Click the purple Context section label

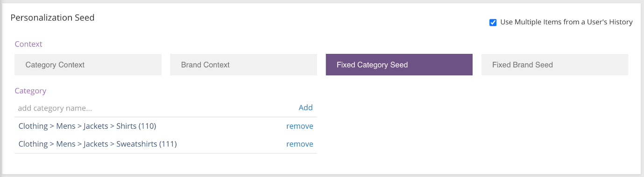[x=28, y=44]
